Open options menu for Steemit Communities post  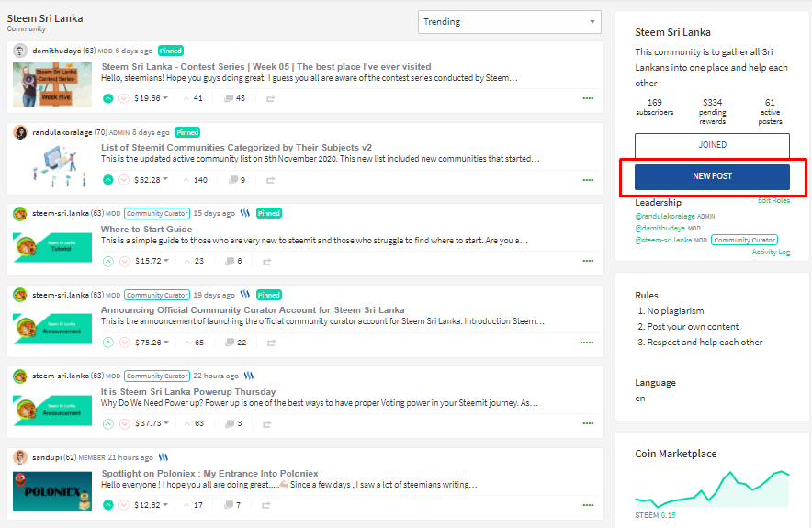point(588,180)
